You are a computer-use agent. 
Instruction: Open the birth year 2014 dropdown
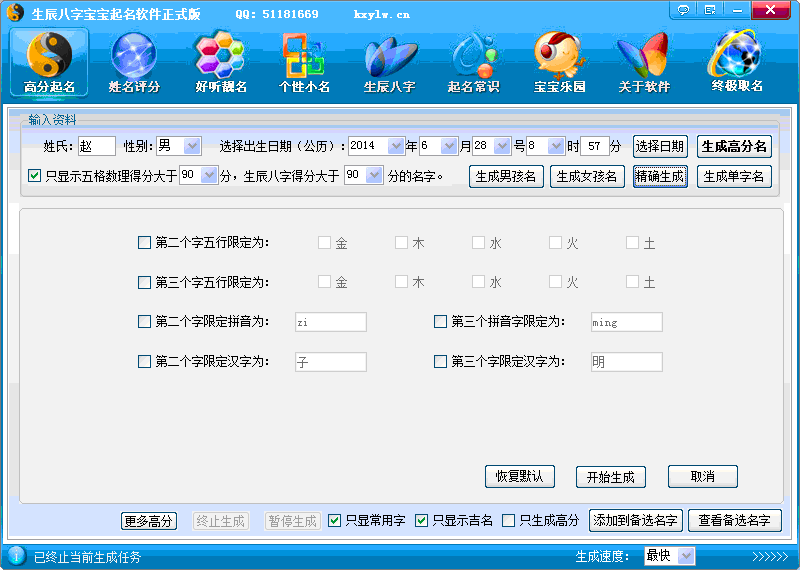[x=396, y=146]
